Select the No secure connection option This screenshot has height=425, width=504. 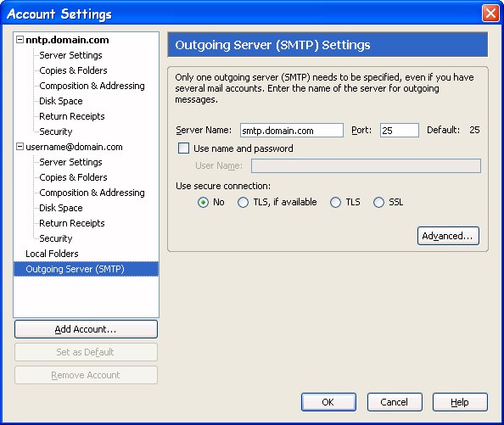(203, 203)
